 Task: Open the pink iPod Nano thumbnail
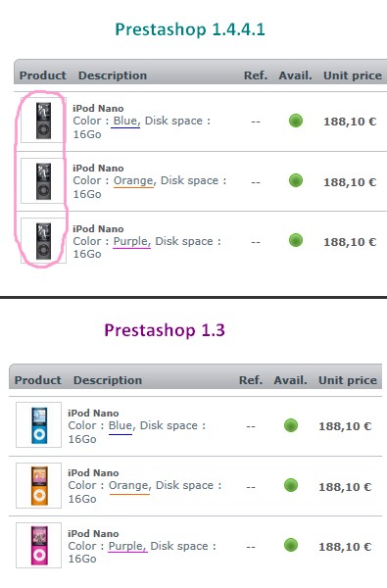point(38,545)
